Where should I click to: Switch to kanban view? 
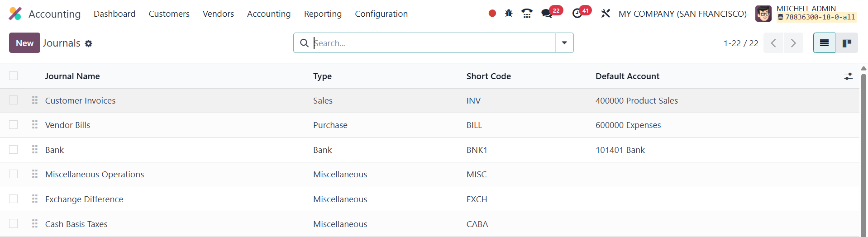(847, 43)
